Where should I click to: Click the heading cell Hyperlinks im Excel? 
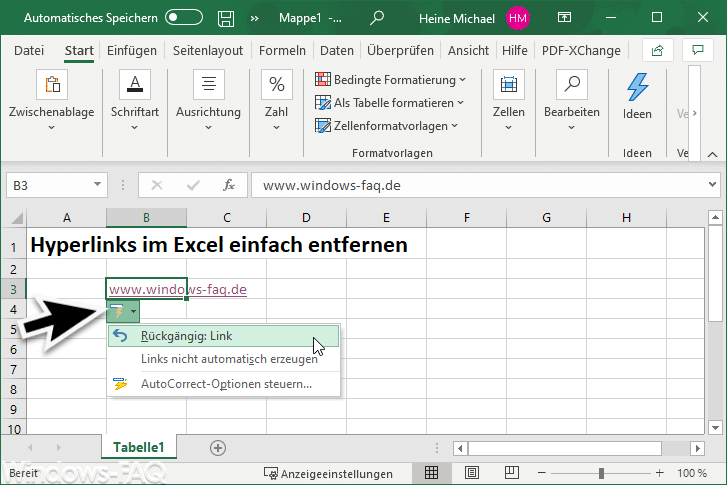(219, 245)
